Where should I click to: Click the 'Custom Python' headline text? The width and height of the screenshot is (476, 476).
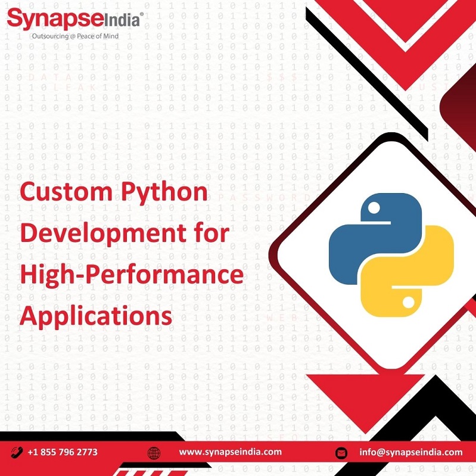114,193
